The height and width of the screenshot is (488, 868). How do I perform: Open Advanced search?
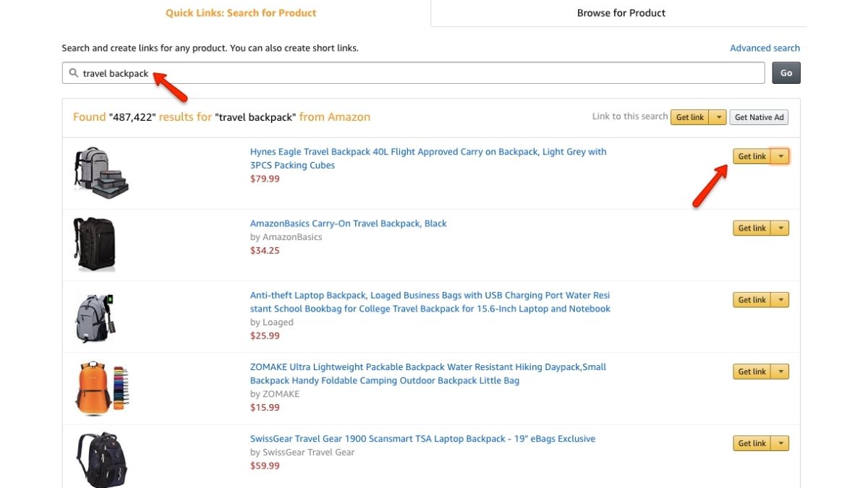(765, 48)
